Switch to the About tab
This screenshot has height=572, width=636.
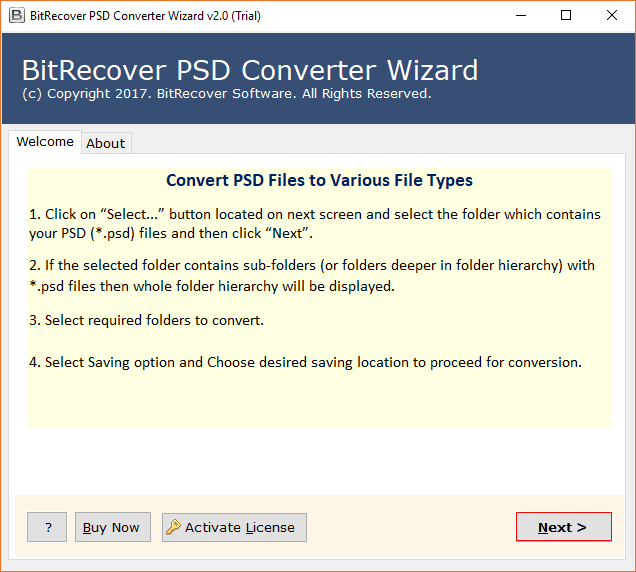pos(106,143)
